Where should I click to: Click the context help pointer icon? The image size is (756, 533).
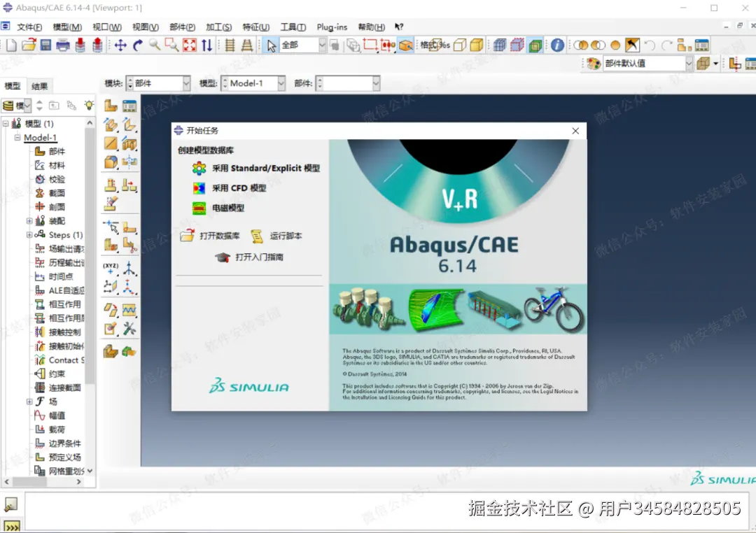coord(399,27)
